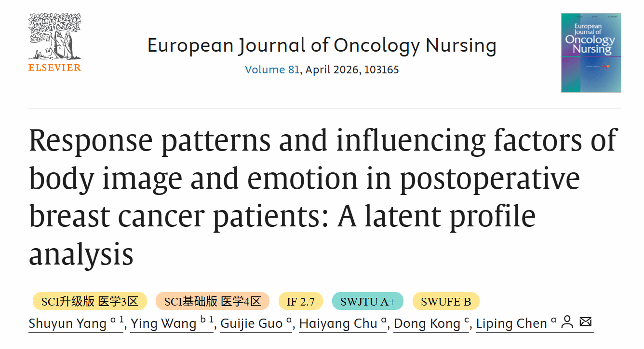Click the IF 2.7 badge
This screenshot has height=349, width=644.
pyautogui.click(x=300, y=302)
